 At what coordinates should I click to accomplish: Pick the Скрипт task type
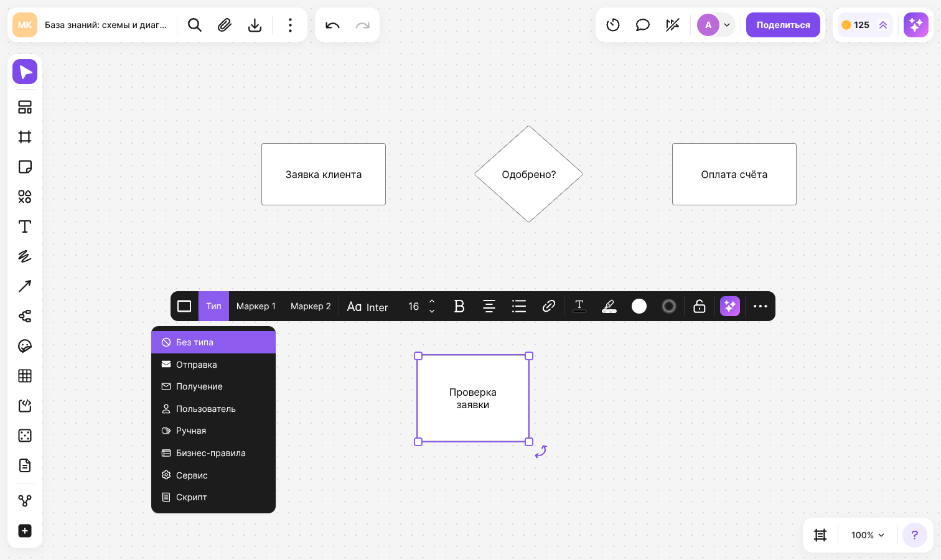[213, 497]
